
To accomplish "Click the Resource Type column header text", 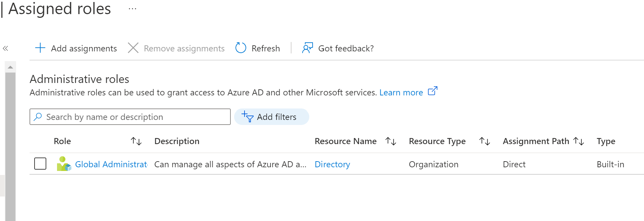I will pyautogui.click(x=437, y=141).
